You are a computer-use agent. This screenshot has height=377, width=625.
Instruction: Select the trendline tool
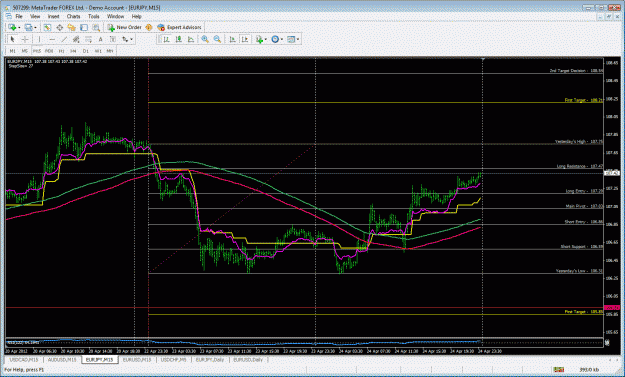click(64, 39)
